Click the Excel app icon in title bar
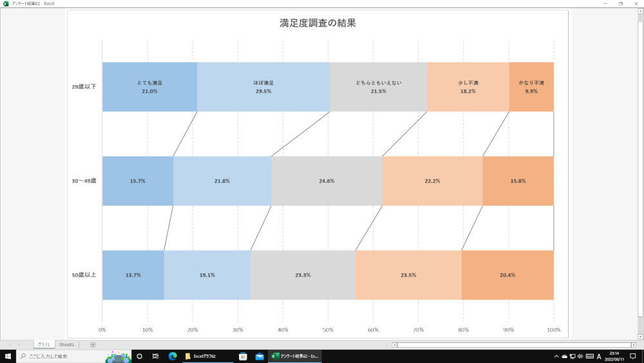 [5, 3]
